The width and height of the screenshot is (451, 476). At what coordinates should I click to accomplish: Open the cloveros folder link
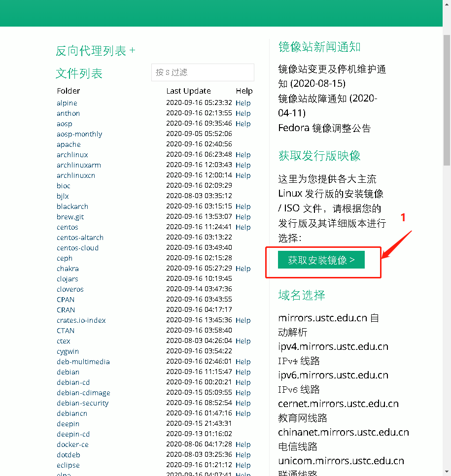70,289
